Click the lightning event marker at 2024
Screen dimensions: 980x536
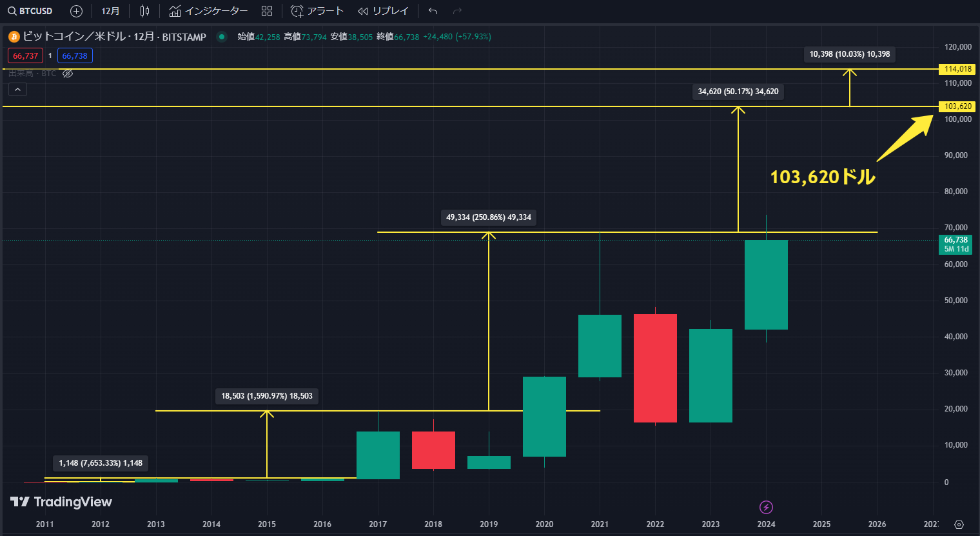click(x=766, y=507)
